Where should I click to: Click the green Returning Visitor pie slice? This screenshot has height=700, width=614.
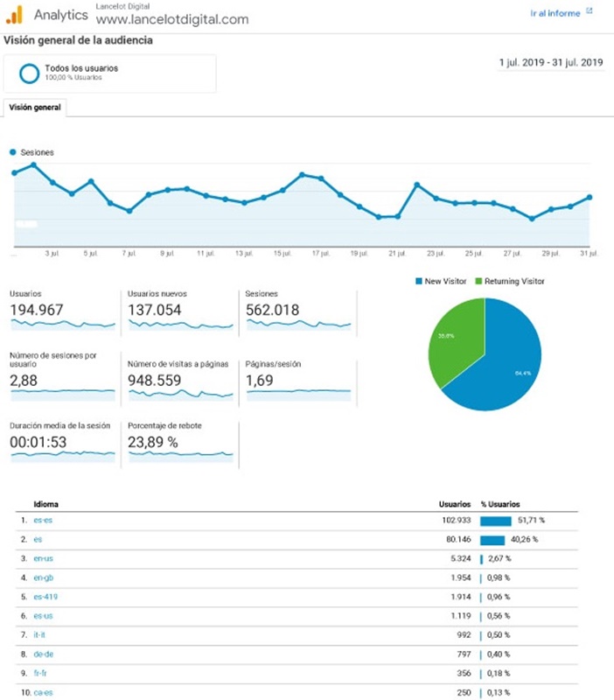pos(455,341)
